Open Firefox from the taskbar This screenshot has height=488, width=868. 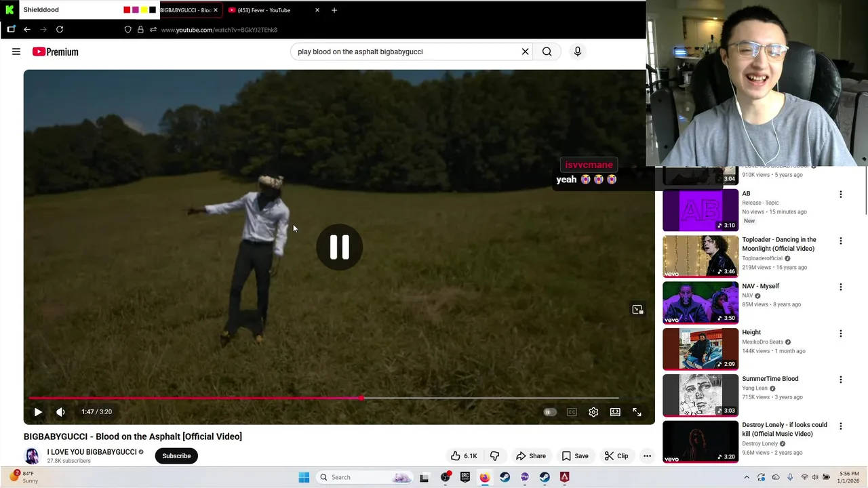coord(485,477)
